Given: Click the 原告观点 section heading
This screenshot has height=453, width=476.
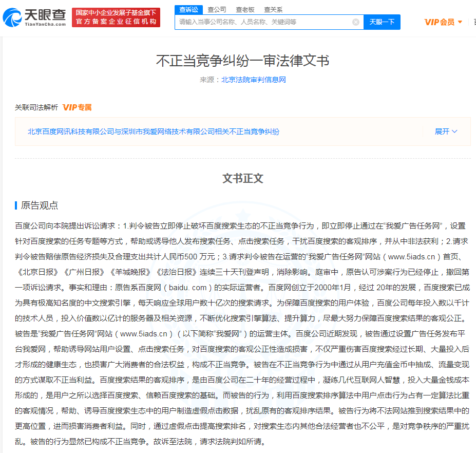Looking at the screenshot, I should 39,205.
